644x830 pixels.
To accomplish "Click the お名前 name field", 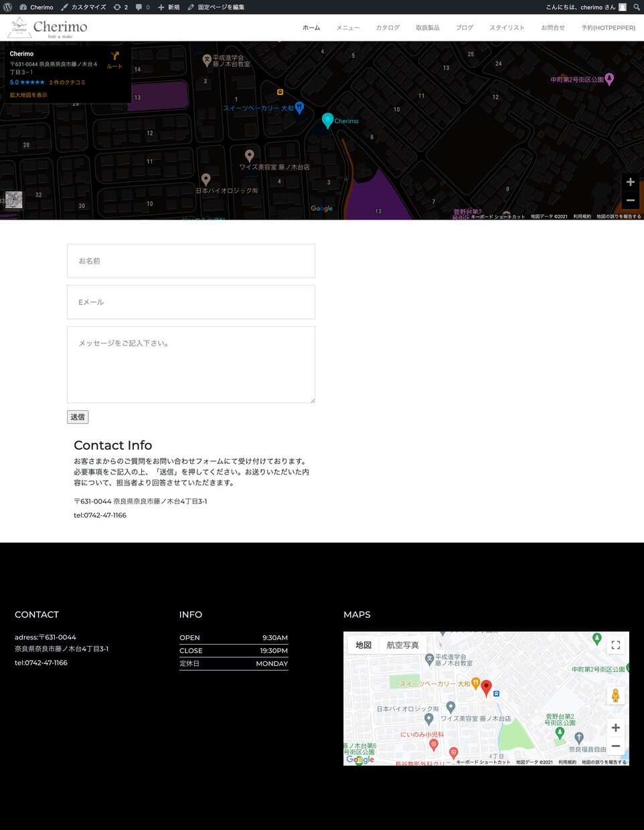I will tap(191, 261).
